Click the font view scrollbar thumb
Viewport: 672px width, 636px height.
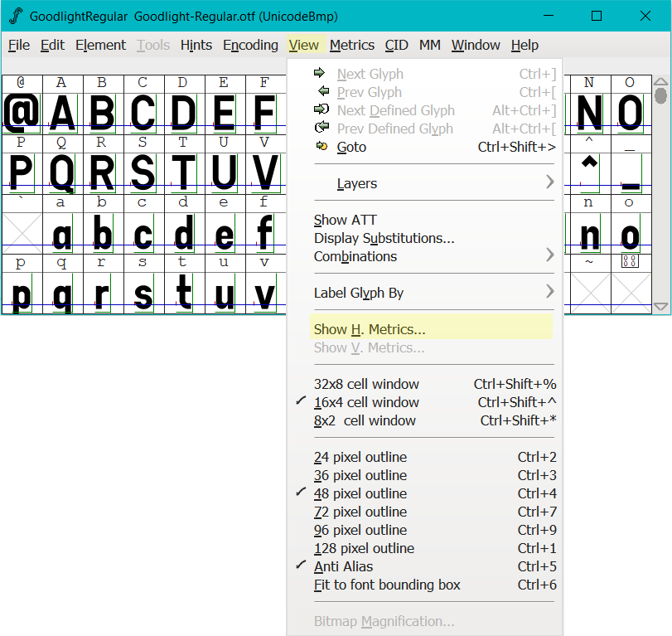(x=661, y=95)
